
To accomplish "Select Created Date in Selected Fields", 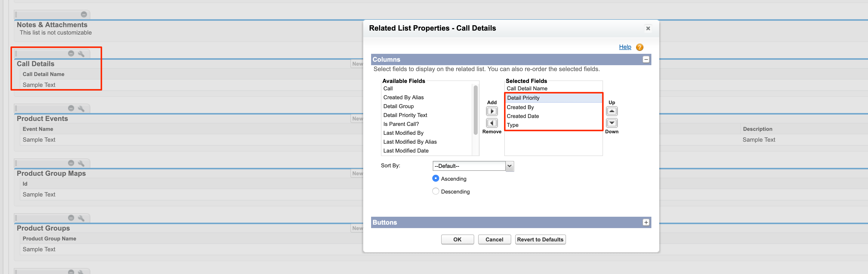I will [523, 116].
